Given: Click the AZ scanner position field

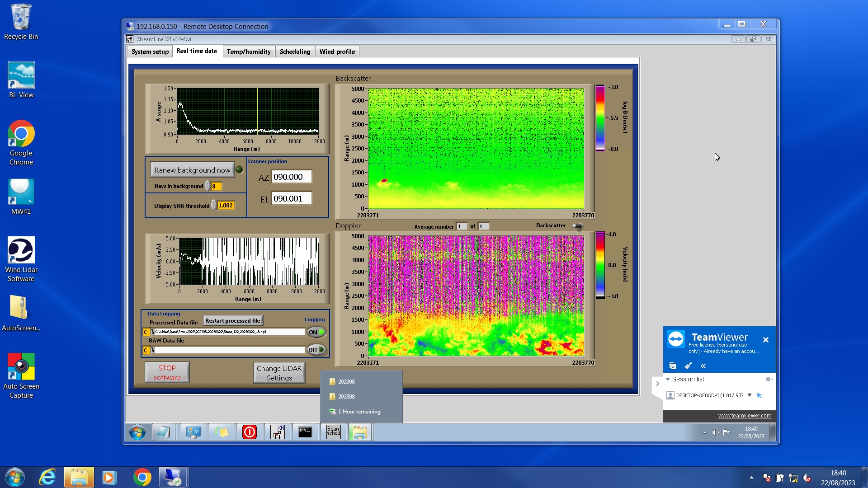Looking at the screenshot, I should pyautogui.click(x=292, y=177).
